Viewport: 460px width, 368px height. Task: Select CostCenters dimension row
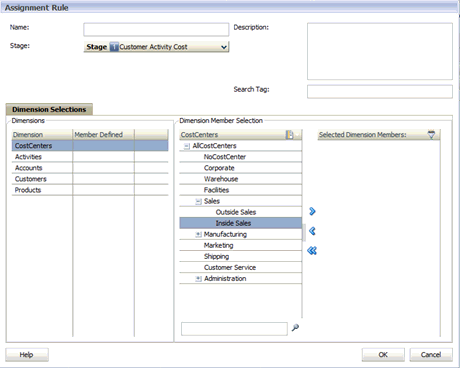pyautogui.click(x=90, y=146)
